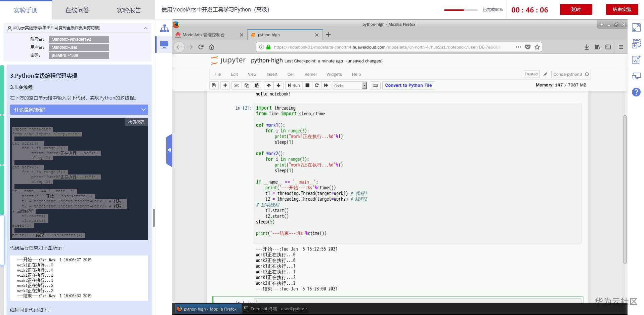The height and width of the screenshot is (315, 644).
Task: Open the cell type dropdown showing Code
Action: tap(349, 85)
